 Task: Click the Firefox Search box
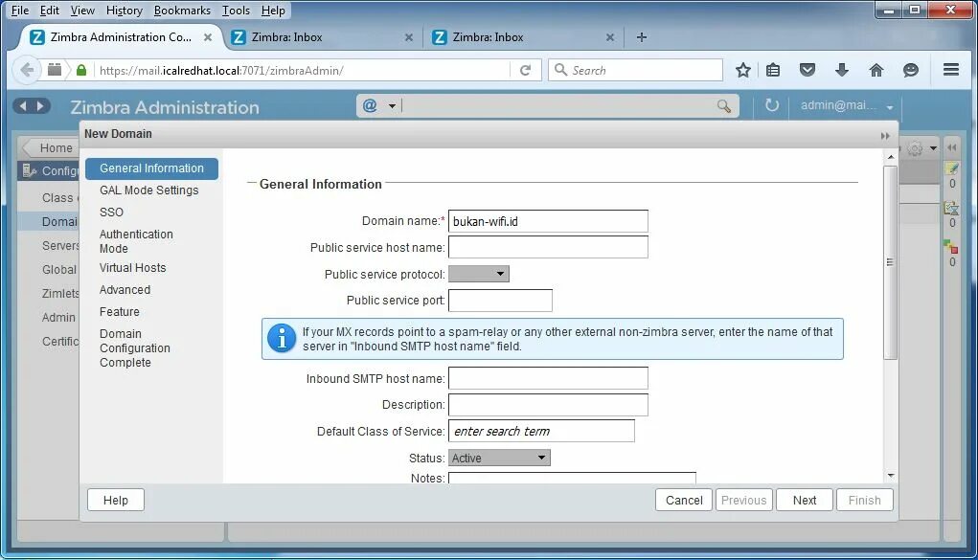[635, 70]
